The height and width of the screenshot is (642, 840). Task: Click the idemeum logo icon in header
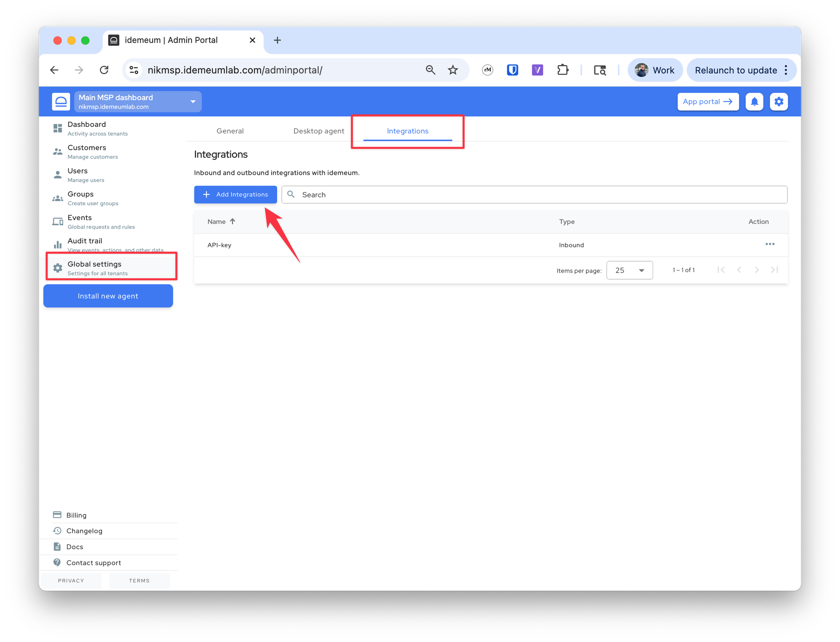pos(61,102)
